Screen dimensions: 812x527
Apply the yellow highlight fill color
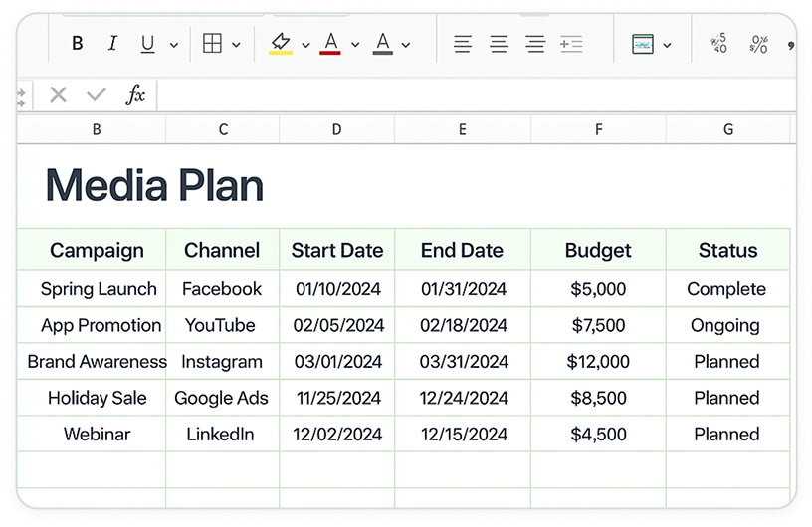[x=281, y=44]
